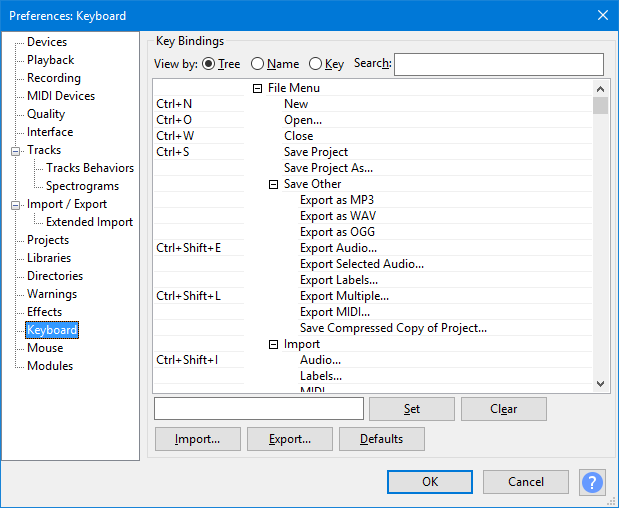Select the Tree view radio button
The height and width of the screenshot is (508, 619).
[208, 64]
